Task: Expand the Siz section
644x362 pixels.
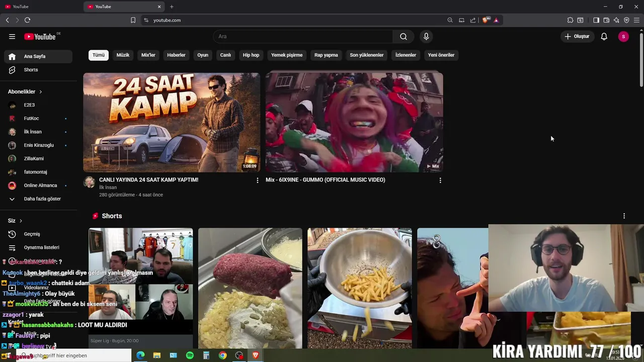Action: pos(15,221)
